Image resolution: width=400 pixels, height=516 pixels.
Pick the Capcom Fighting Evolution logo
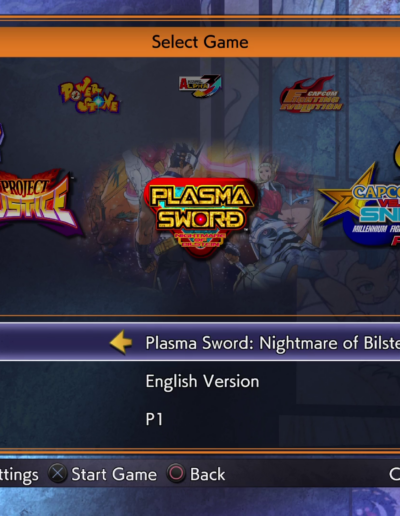coord(311,95)
